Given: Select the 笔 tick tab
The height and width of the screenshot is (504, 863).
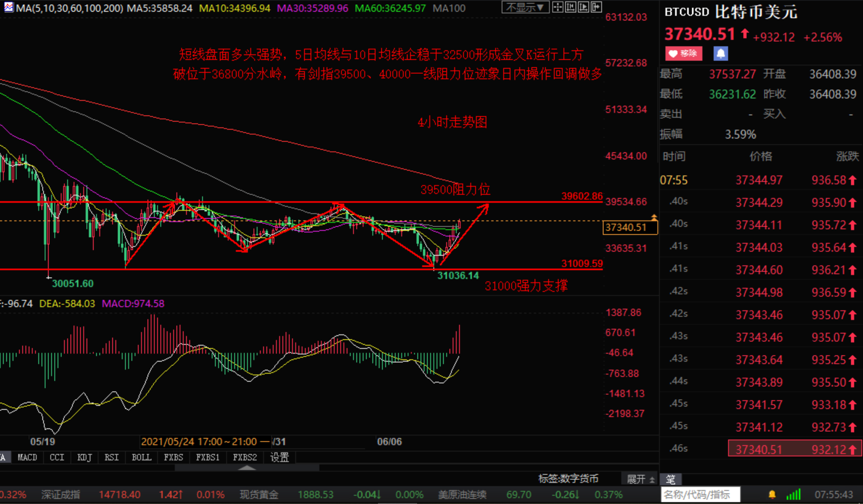Looking at the screenshot, I should click(x=670, y=479).
